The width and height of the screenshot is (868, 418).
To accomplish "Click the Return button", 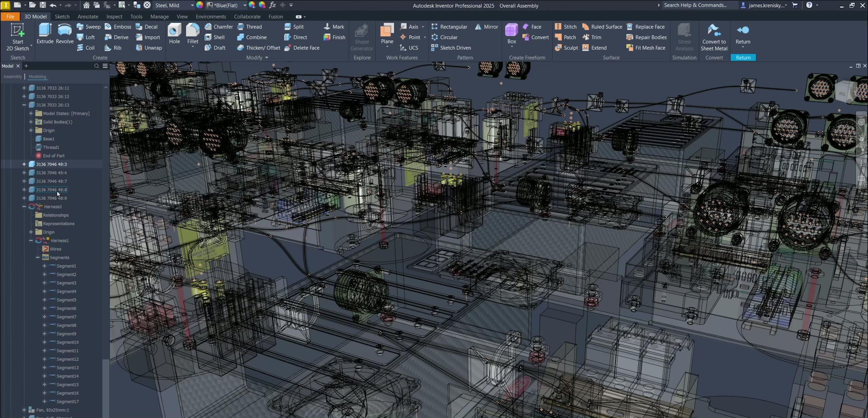I will tap(743, 34).
